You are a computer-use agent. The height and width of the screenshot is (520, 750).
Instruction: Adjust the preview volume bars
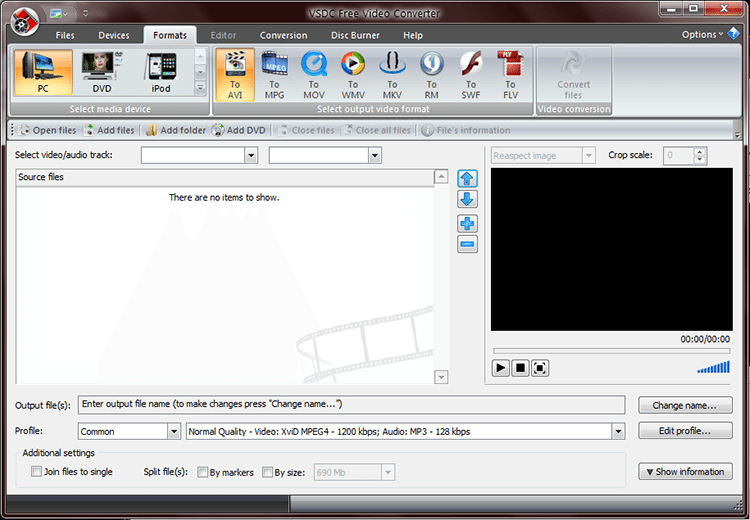714,367
